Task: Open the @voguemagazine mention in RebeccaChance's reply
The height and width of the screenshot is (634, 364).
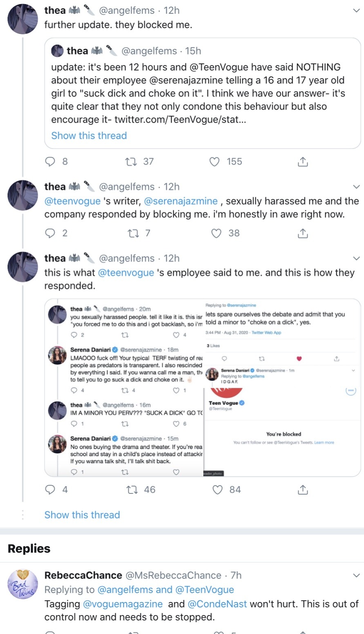Action: click(x=123, y=604)
